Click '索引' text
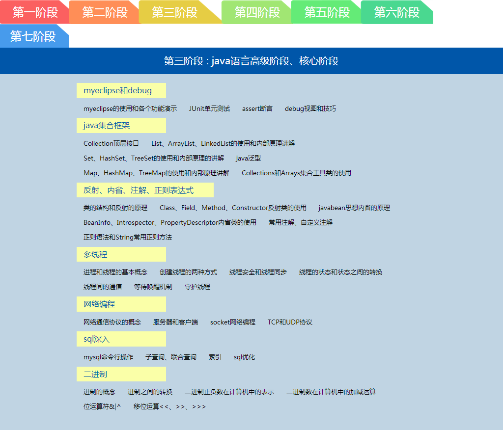504x430 pixels. tap(215, 357)
